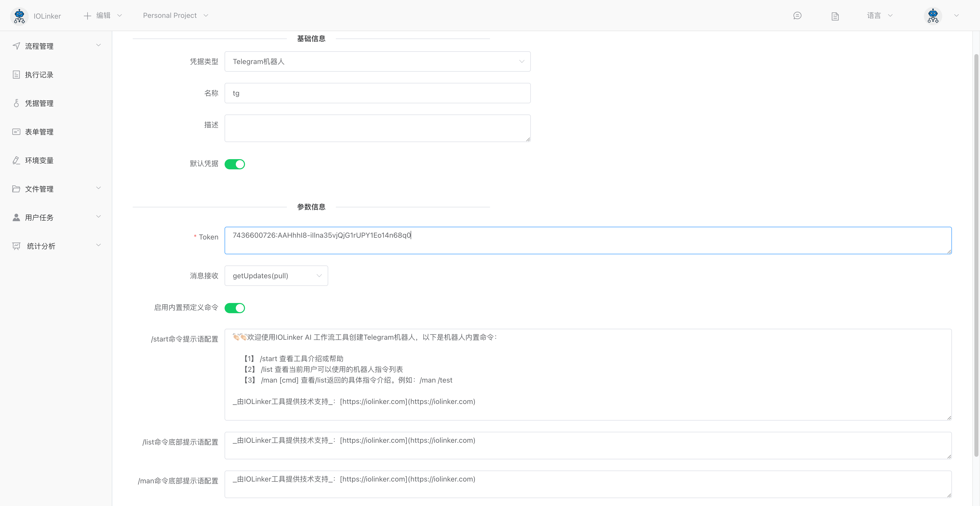Click the 凭据管理 key icon

pyautogui.click(x=16, y=103)
